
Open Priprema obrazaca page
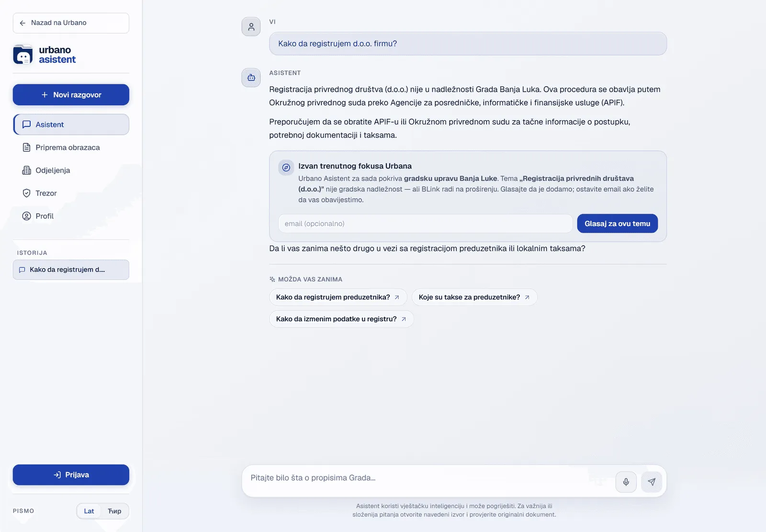coord(71,147)
